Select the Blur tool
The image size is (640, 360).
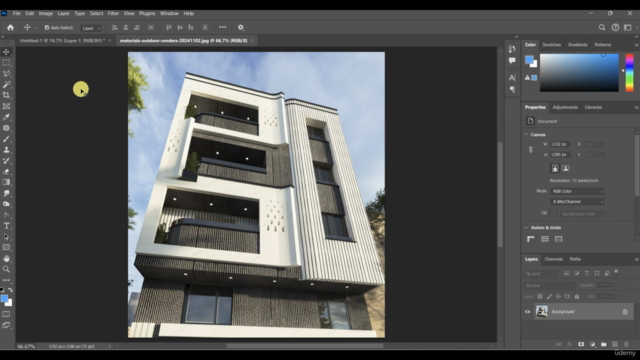coord(6,193)
